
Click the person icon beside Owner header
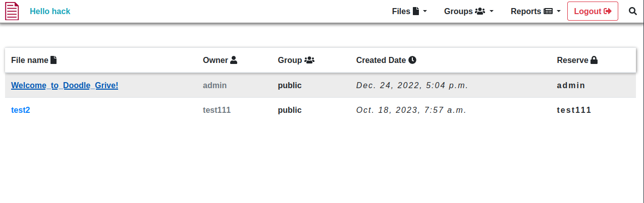234,60
